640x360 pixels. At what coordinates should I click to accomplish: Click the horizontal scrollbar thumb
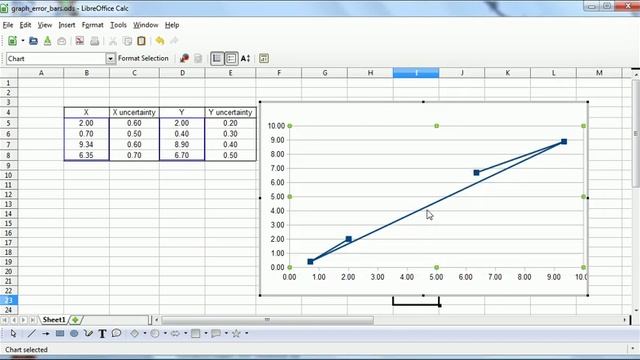pyautogui.click(x=267, y=320)
